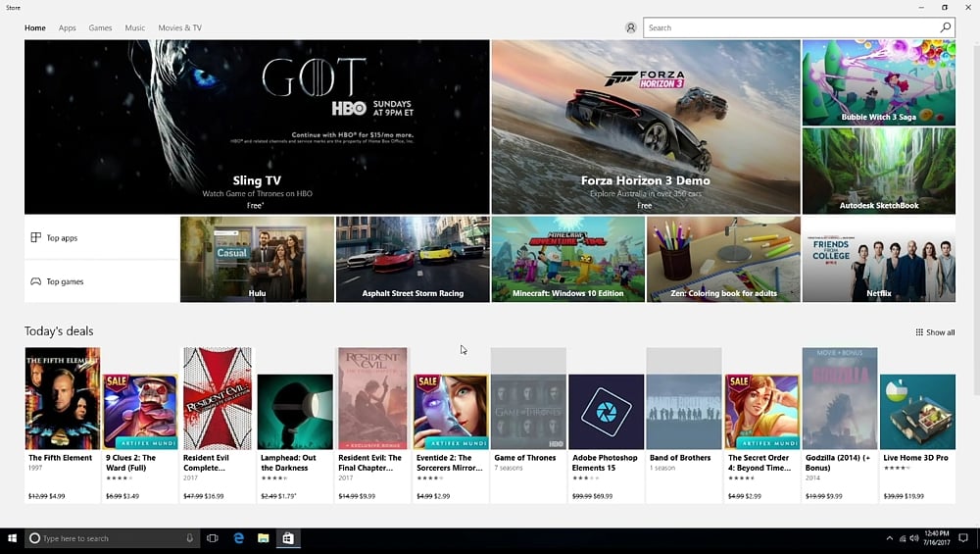This screenshot has width=980, height=554.
Task: Click the search magnifier icon
Action: click(x=946, y=27)
